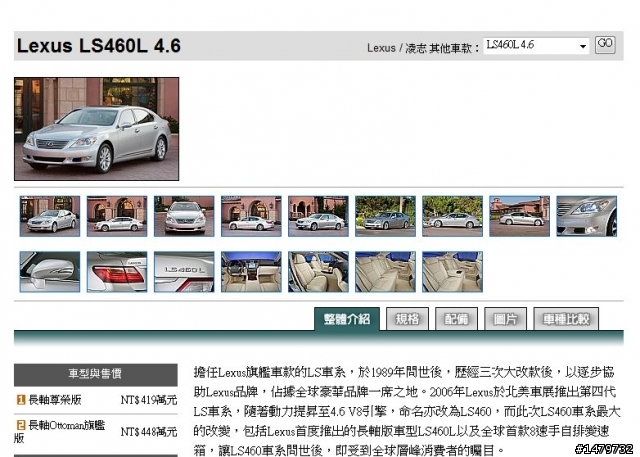The width and height of the screenshot is (640, 457).
Task: View the red taillight thumbnail
Action: point(117,272)
